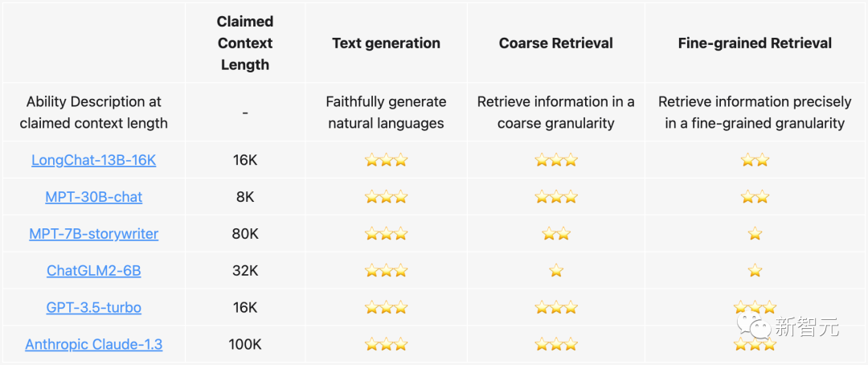The image size is (868, 365).
Task: Open the Anthropic Claude-1.3 link
Action: (93, 344)
